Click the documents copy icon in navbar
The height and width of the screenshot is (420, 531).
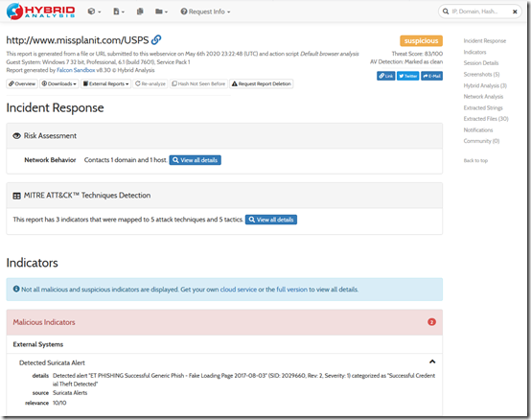140,12
